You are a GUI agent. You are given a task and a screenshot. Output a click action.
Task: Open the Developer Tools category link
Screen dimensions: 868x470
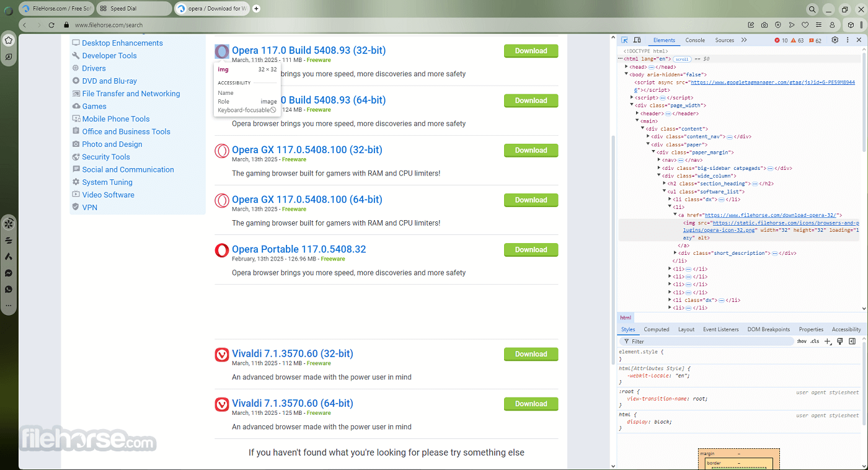(x=109, y=55)
